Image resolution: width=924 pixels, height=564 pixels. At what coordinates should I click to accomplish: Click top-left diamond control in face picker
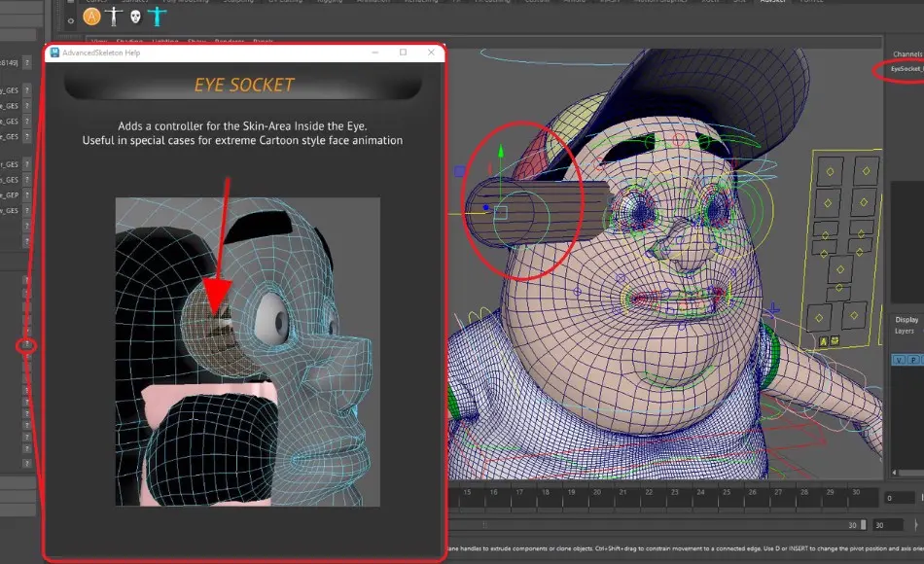830,171
